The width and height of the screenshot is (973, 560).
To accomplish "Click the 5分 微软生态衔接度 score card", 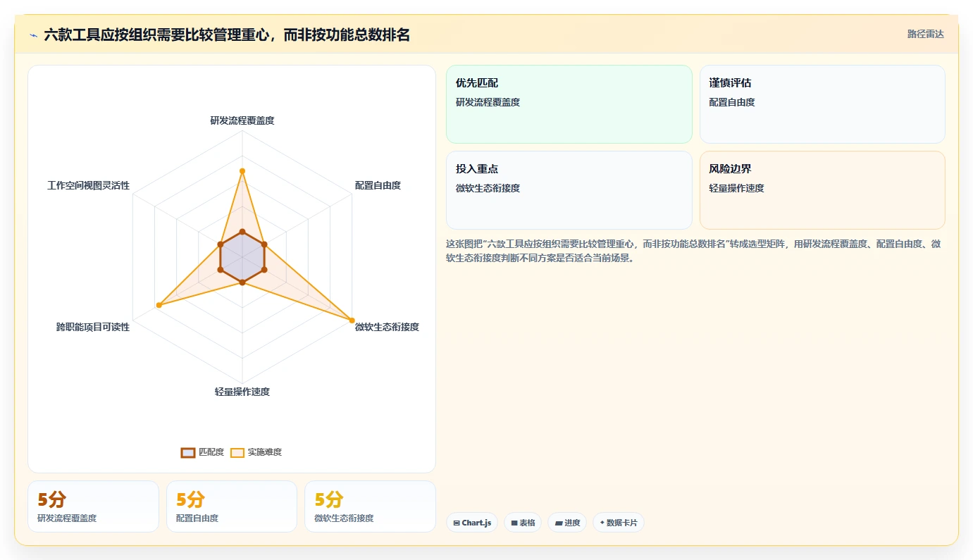I will [x=370, y=506].
